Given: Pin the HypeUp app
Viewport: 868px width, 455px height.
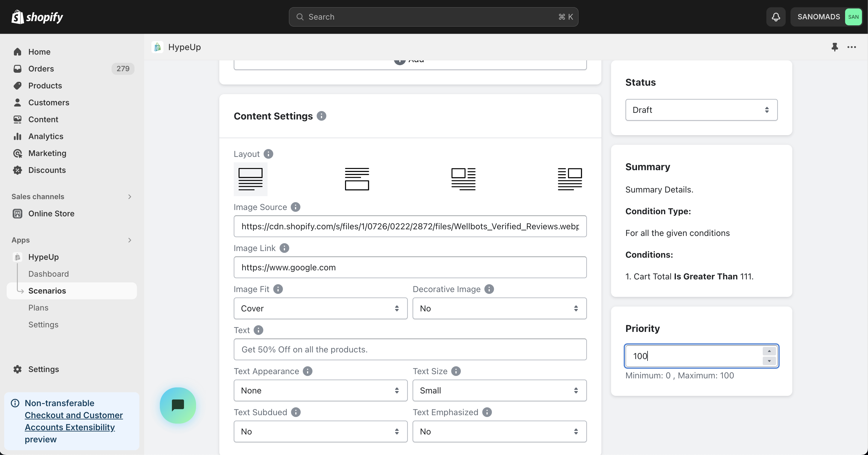Looking at the screenshot, I should pyautogui.click(x=834, y=47).
